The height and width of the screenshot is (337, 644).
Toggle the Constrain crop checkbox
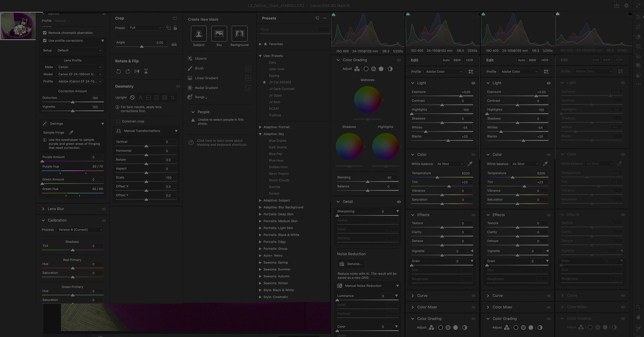coord(118,121)
